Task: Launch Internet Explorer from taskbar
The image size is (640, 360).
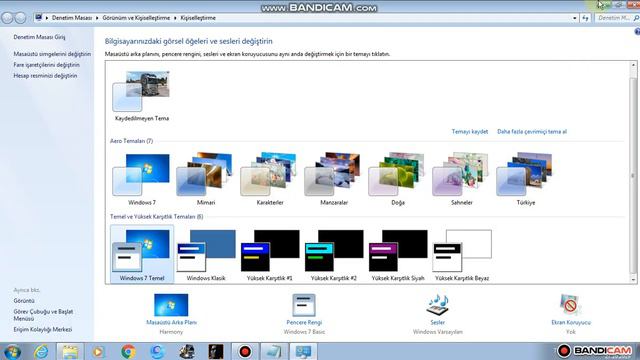Action: point(41,351)
